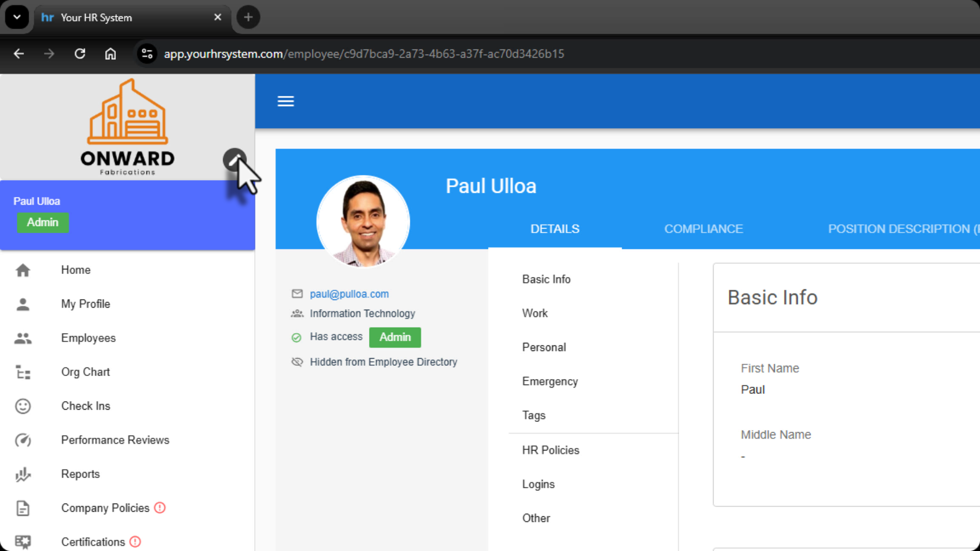Click the Reports chart icon

tap(23, 474)
